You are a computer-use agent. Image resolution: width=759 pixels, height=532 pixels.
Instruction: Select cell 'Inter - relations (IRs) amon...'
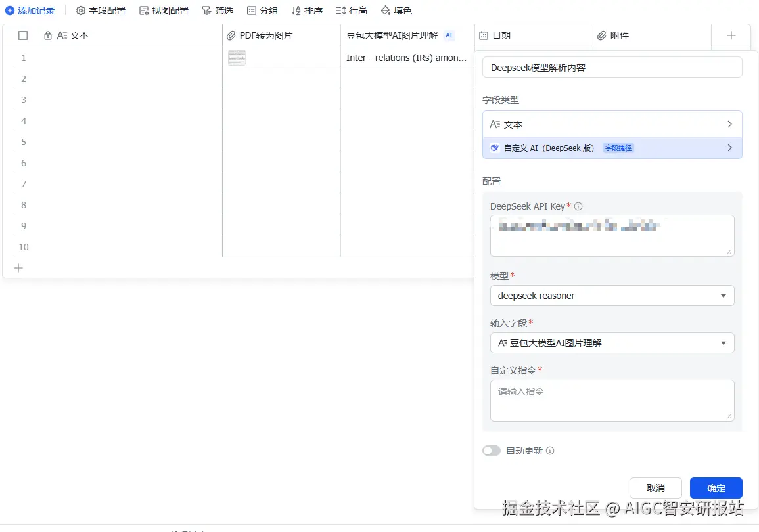coord(407,58)
